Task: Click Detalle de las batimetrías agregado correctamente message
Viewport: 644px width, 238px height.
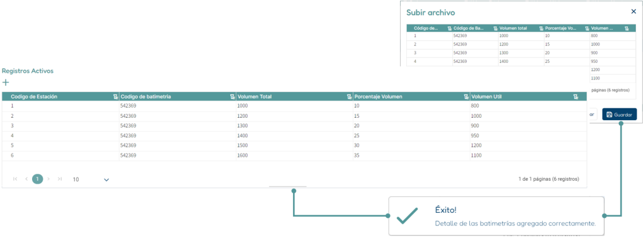Action: (x=515, y=224)
